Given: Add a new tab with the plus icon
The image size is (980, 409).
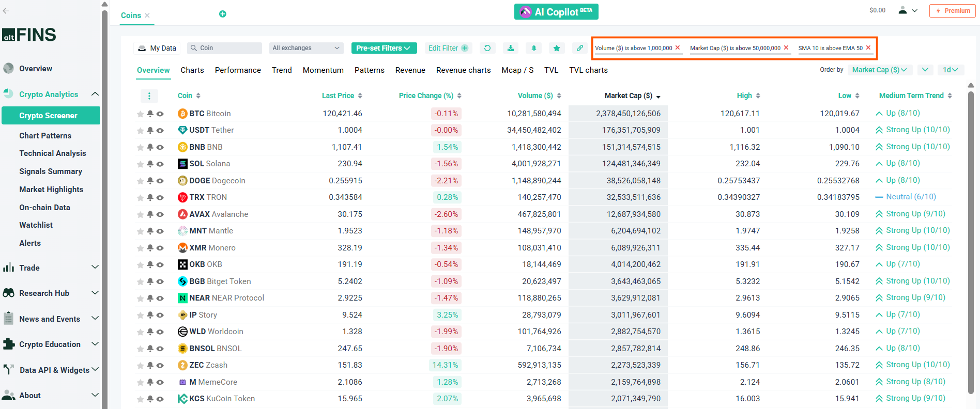Looking at the screenshot, I should click(x=222, y=14).
